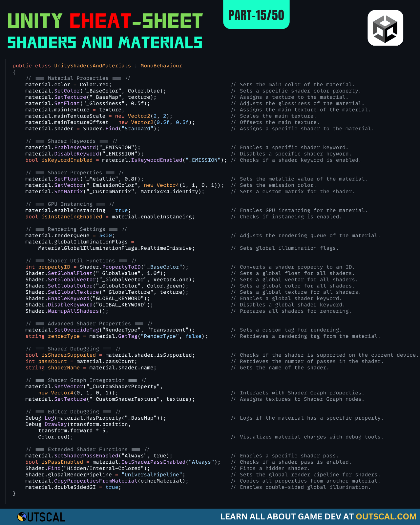Image resolution: width=420 pixels, height=525 pixels.
Task: Click the SHADERS AND MATERIALS subtitle
Action: 105,43
